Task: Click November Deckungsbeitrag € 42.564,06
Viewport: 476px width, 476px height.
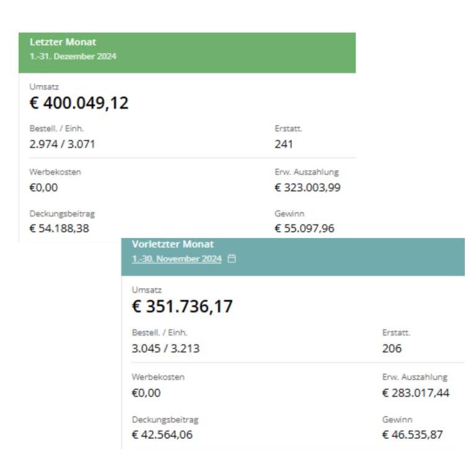Action: (x=162, y=434)
